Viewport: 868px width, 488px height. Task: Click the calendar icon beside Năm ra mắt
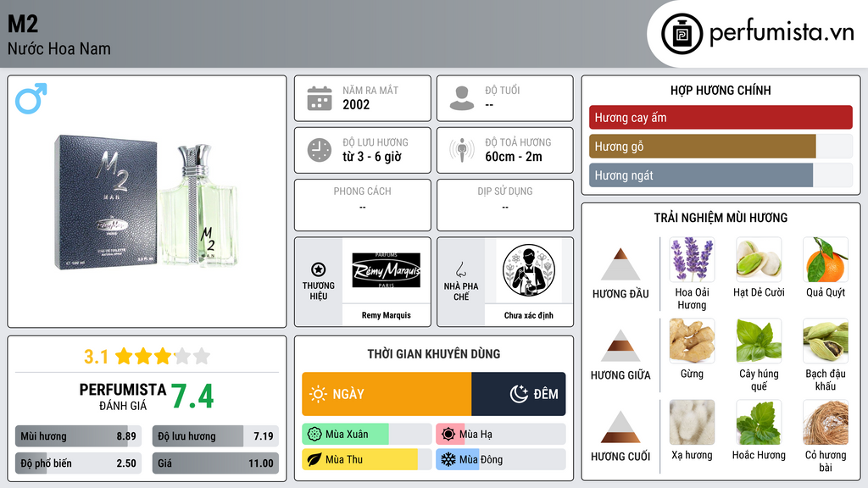tap(320, 98)
